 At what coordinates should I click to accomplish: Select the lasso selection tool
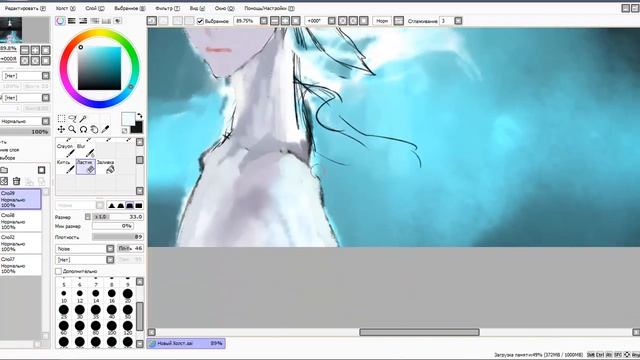pyautogui.click(x=72, y=119)
